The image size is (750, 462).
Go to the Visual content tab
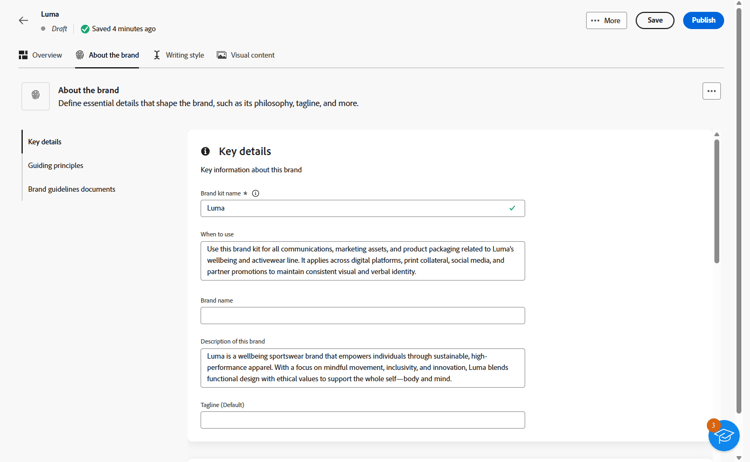(x=246, y=55)
